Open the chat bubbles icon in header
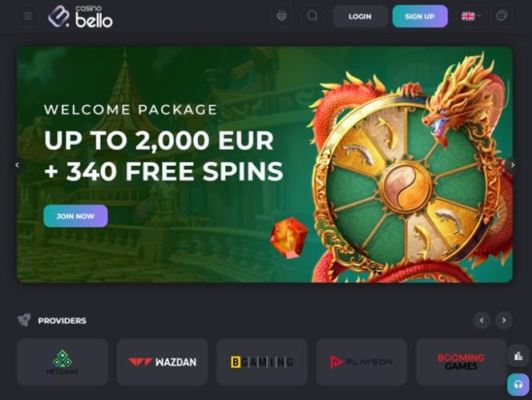This screenshot has height=400, width=532. coord(502,16)
